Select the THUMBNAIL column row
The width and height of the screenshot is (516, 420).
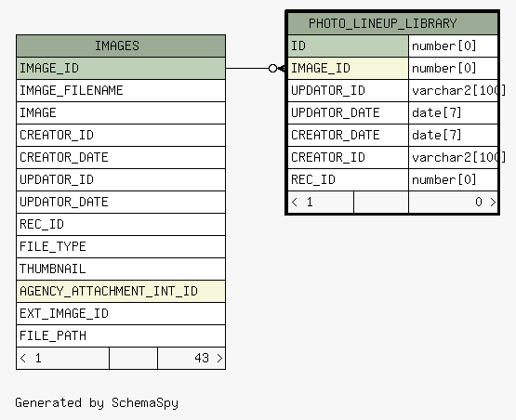121,269
